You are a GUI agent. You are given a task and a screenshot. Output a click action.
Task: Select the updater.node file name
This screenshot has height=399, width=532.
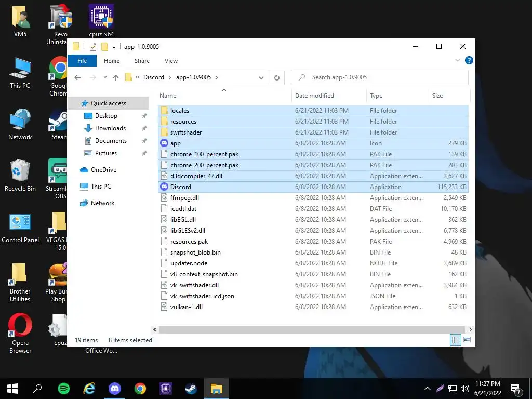189,263
